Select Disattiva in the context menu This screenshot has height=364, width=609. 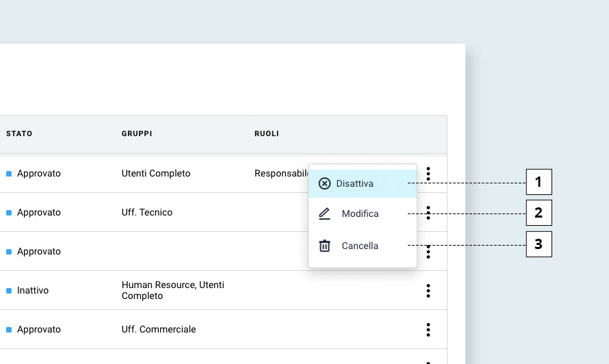(x=354, y=183)
